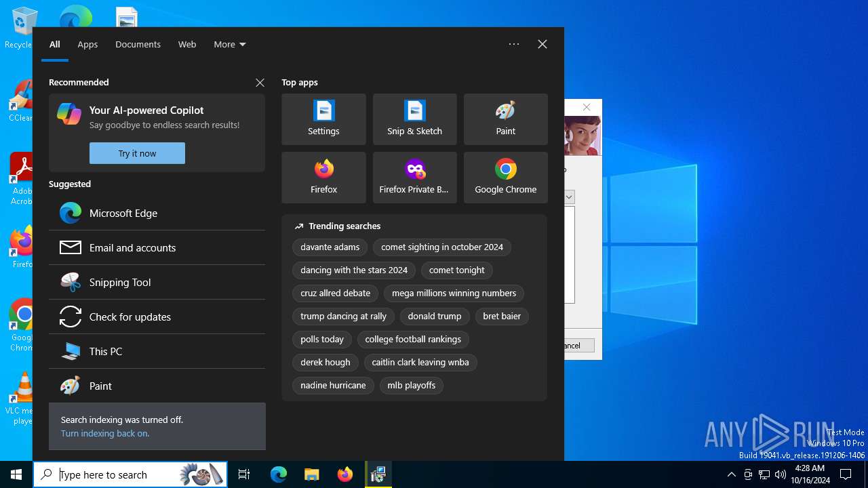This screenshot has width=868, height=488.
Task: Open Settings from Top apps
Action: (323, 119)
